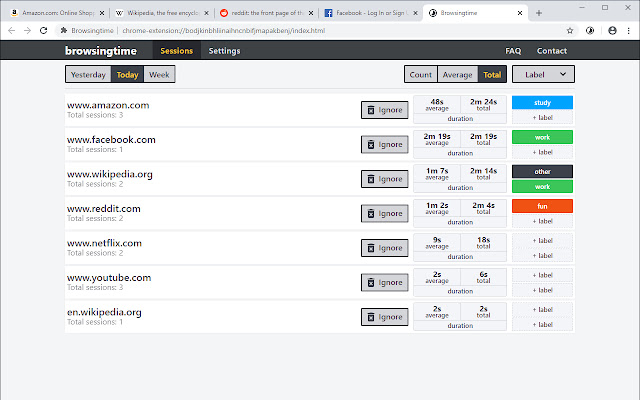
Task: Open the FAQ link
Action: click(513, 51)
